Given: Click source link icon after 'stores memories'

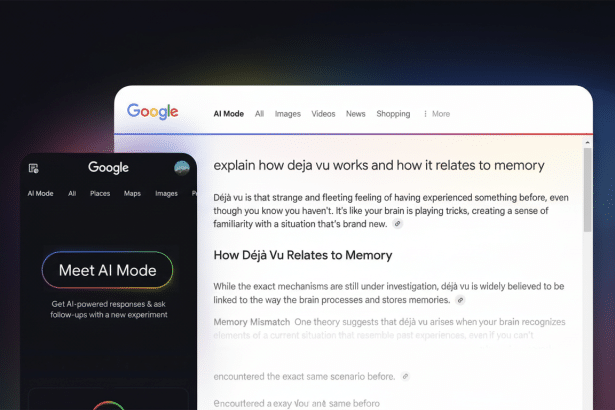Looking at the screenshot, I should click(460, 299).
